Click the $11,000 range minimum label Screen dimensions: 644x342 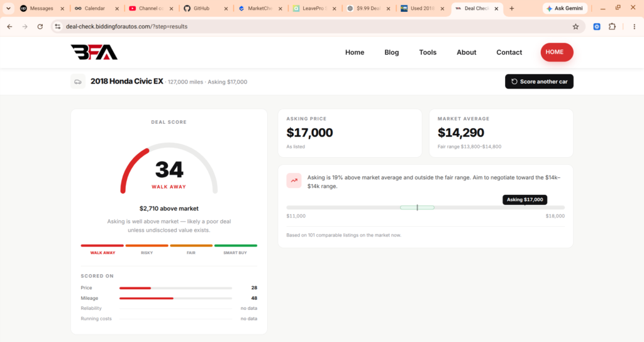[x=296, y=216]
